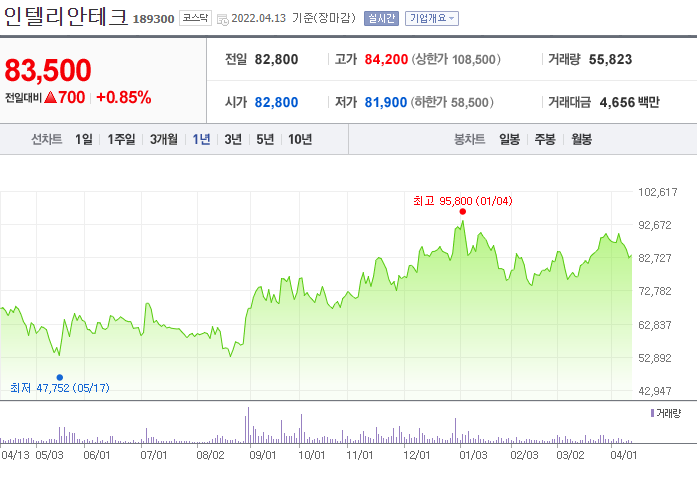Switch to 주봉 candle chart

click(545, 140)
